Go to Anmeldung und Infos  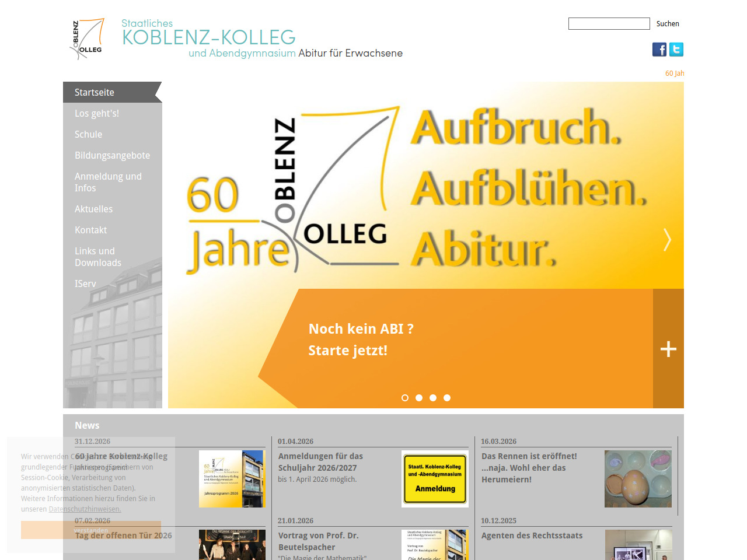tap(108, 182)
